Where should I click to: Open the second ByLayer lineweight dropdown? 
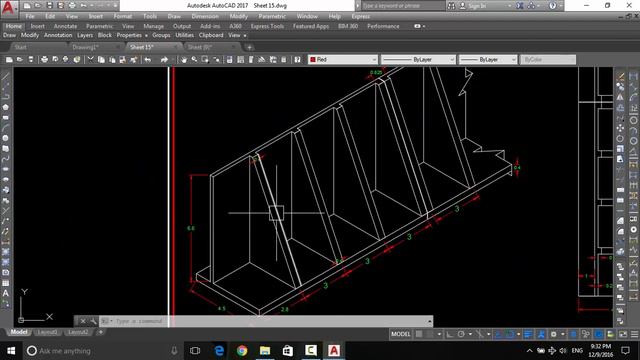(488, 60)
